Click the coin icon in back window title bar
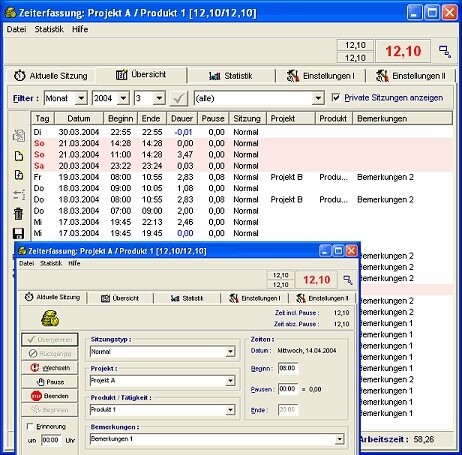 pyautogui.click(x=11, y=13)
